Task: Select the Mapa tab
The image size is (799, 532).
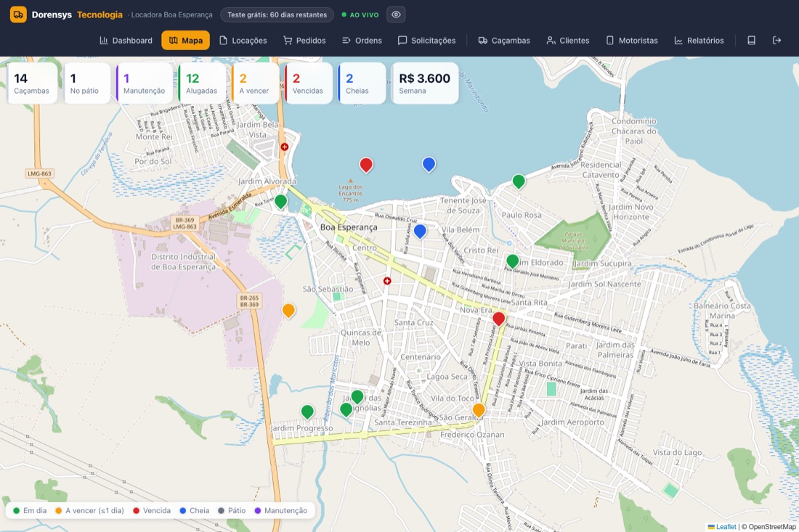Action: tap(185, 40)
